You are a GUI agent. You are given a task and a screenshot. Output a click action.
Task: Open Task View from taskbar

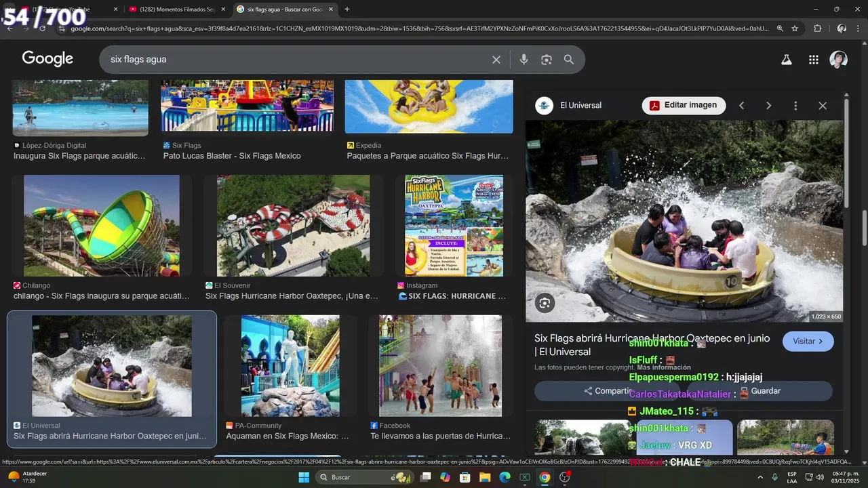pos(426,477)
